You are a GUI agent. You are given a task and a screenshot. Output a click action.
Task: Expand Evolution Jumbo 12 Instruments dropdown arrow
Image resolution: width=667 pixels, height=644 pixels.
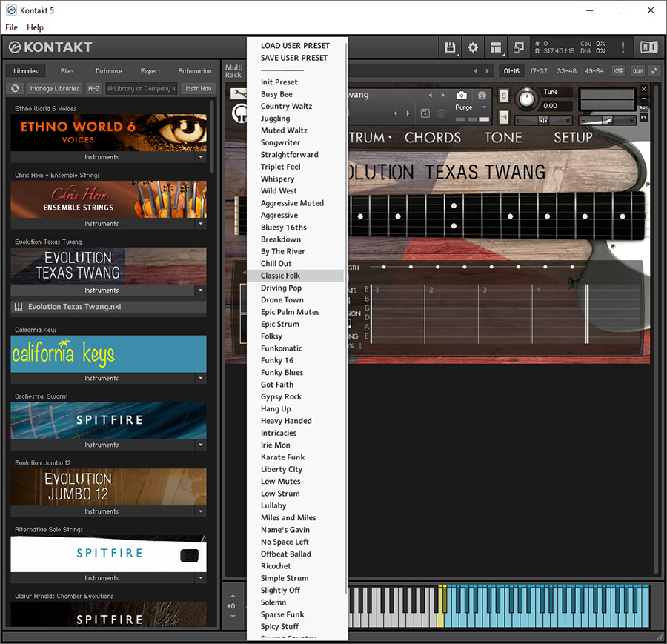tap(201, 511)
